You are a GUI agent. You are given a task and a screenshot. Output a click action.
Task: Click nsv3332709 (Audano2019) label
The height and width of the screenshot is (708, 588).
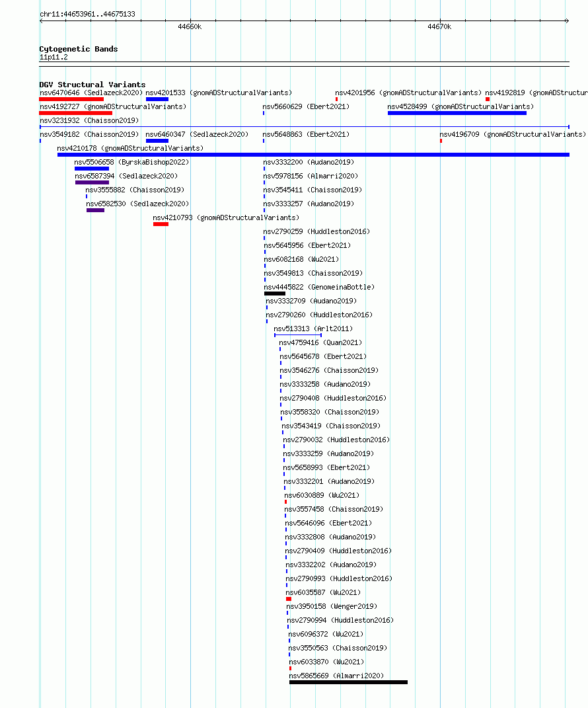311,301
